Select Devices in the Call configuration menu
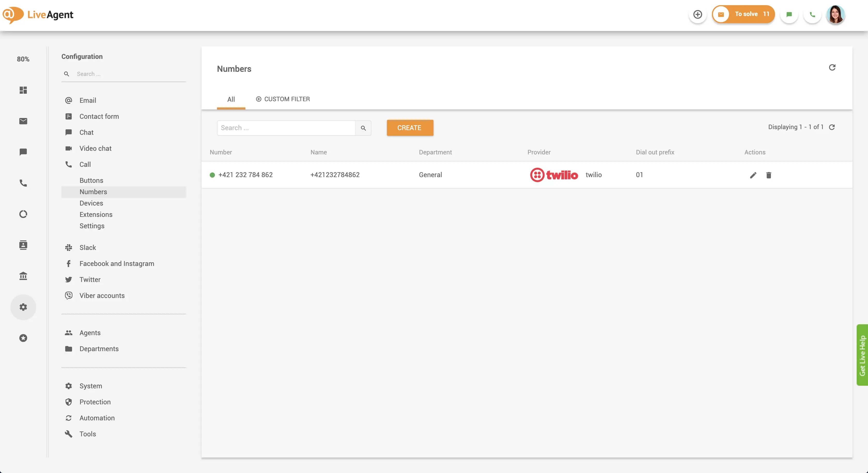This screenshot has width=868, height=473. pyautogui.click(x=91, y=203)
